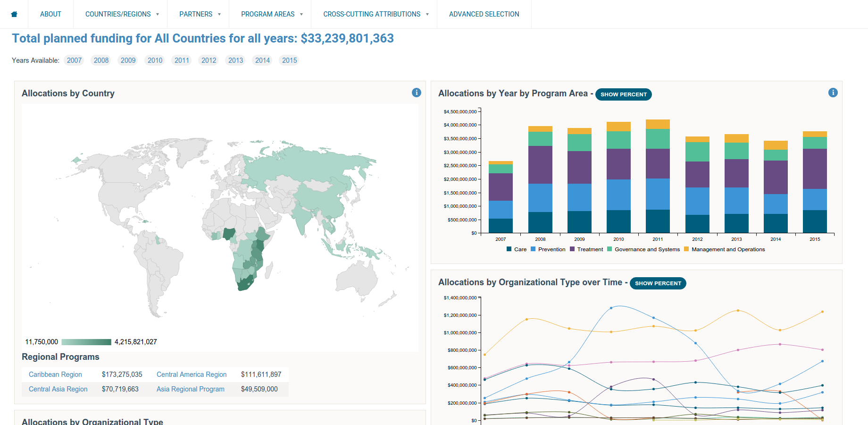Show percent for Organizational Type chart
The width and height of the screenshot is (868, 425).
point(658,283)
